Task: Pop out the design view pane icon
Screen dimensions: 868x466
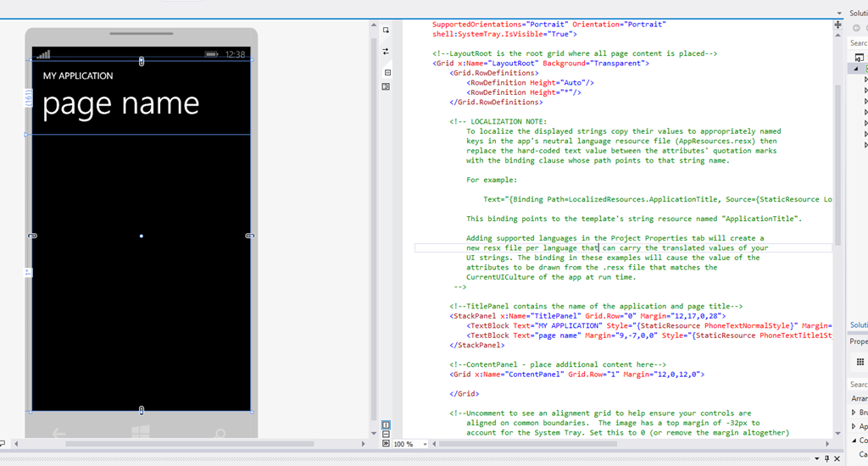Action: (386, 31)
